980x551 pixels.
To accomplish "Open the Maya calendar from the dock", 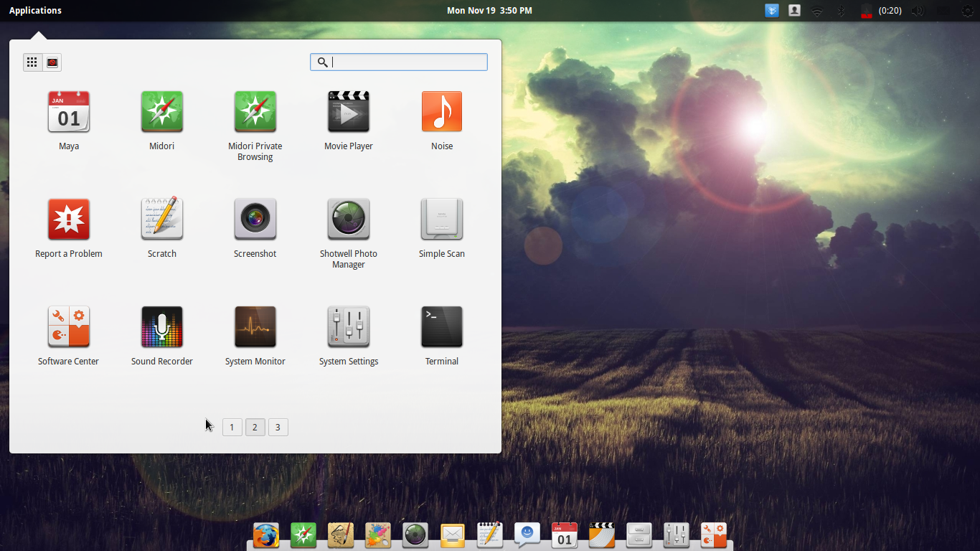I will click(564, 535).
